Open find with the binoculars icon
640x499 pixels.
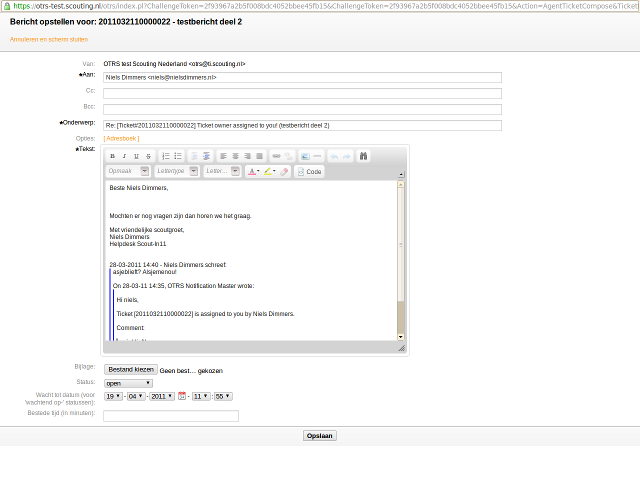coord(363,156)
